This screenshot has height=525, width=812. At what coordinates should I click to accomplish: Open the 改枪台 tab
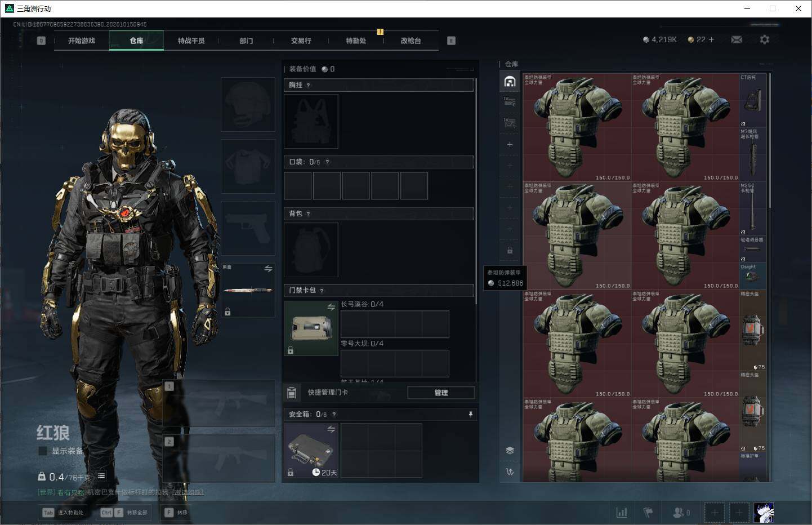(411, 41)
